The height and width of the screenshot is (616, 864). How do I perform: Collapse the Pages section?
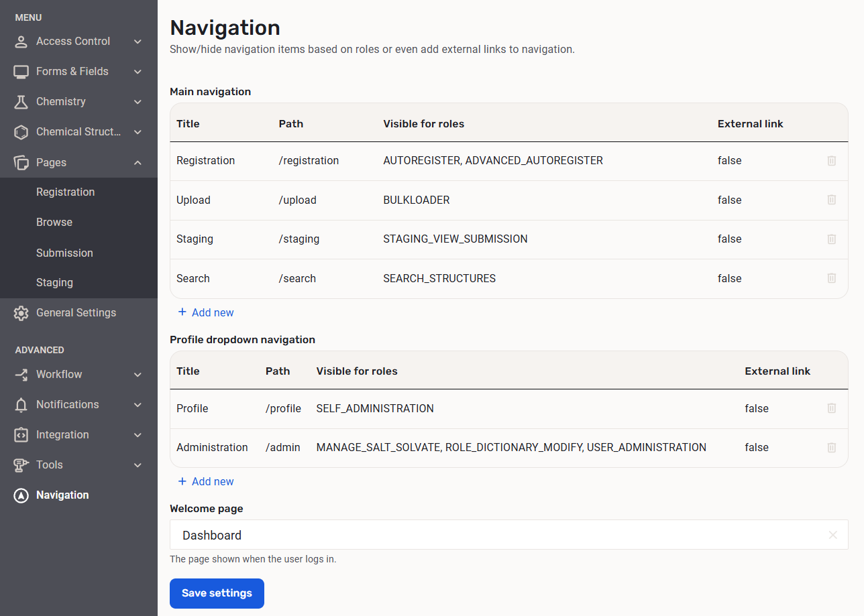138,162
